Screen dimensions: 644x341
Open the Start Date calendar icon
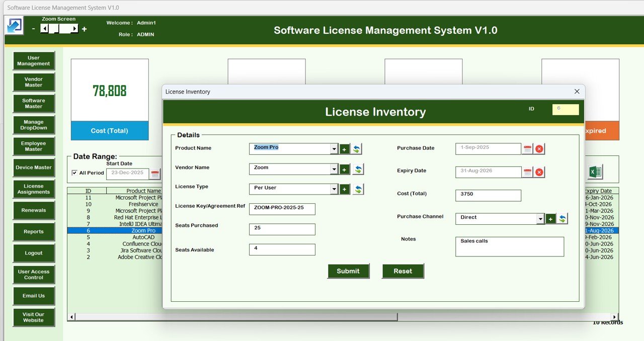click(155, 174)
